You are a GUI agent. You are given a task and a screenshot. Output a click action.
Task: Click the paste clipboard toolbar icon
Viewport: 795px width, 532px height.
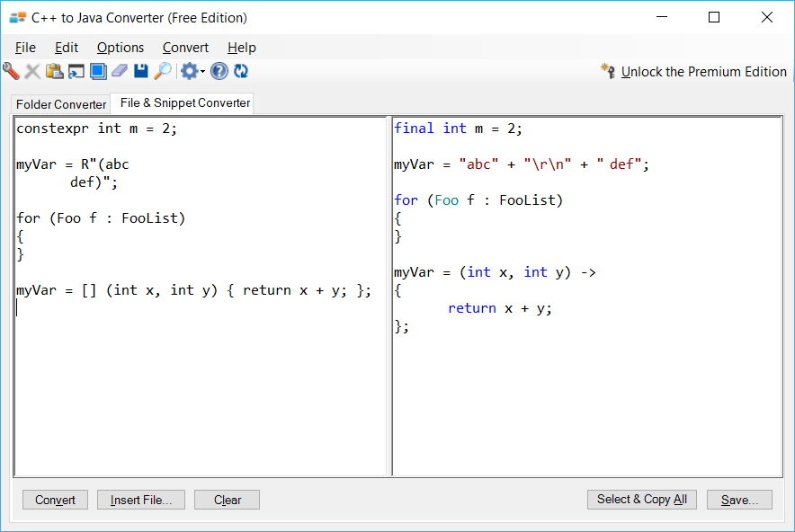(55, 72)
